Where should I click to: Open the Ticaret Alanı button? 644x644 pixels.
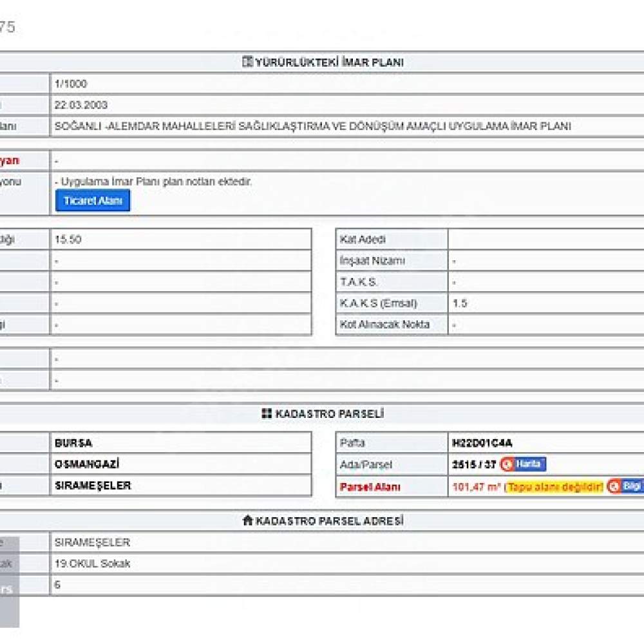coord(93,200)
